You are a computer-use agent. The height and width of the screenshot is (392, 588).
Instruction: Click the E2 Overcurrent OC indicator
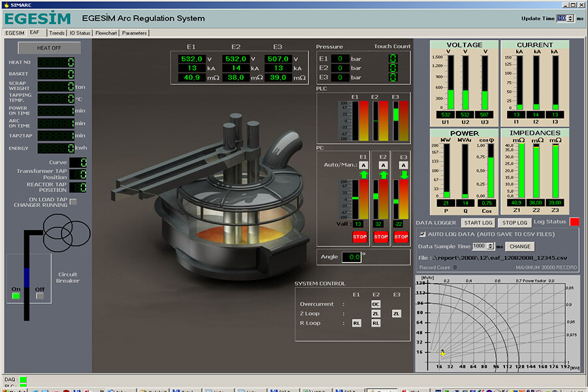click(x=376, y=304)
